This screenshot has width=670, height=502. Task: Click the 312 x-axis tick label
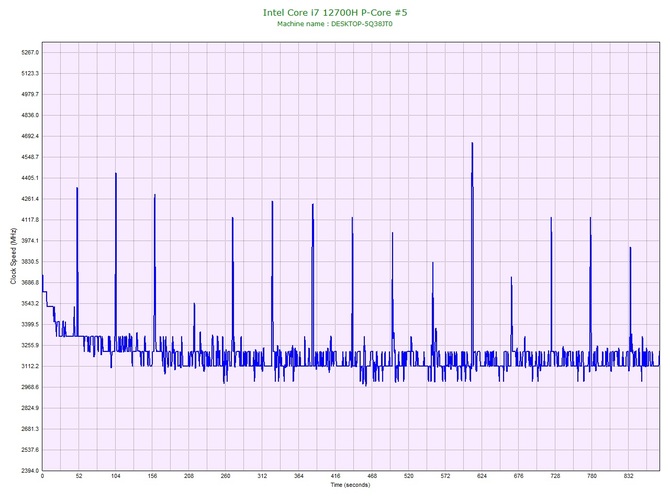pyautogui.click(x=262, y=476)
